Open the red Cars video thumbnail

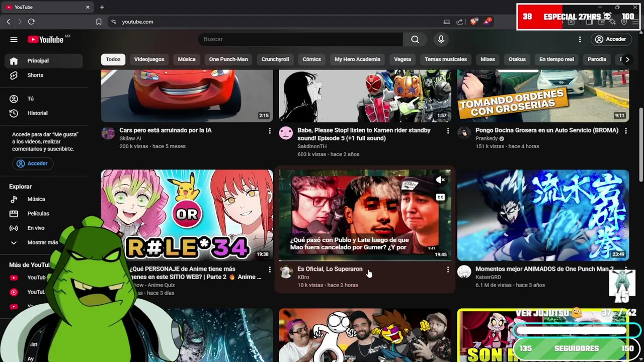tap(187, 96)
